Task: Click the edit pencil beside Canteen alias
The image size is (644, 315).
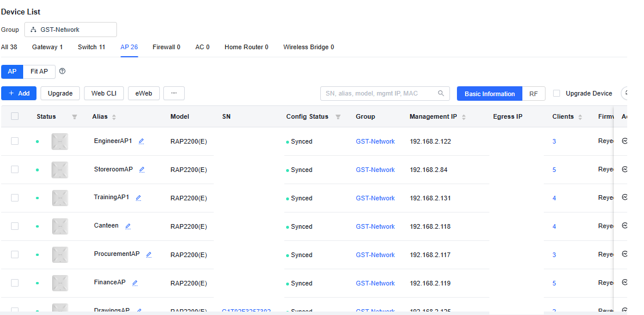Action: 128,226
